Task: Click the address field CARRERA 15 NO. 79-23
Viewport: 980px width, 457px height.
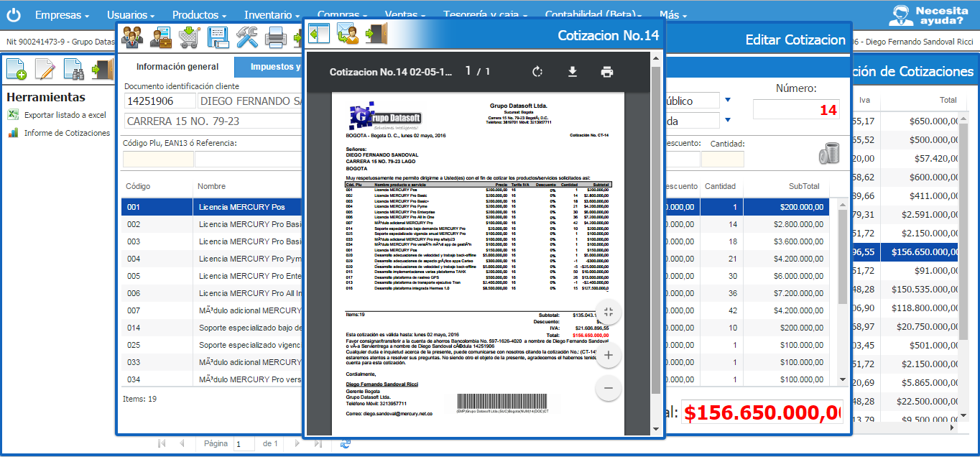Action: pos(213,121)
